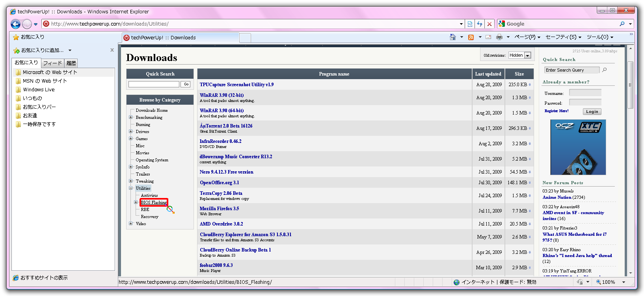Screen dimensions: 644x296
Task: Open a new blank browser tab
Action: [x=245, y=38]
